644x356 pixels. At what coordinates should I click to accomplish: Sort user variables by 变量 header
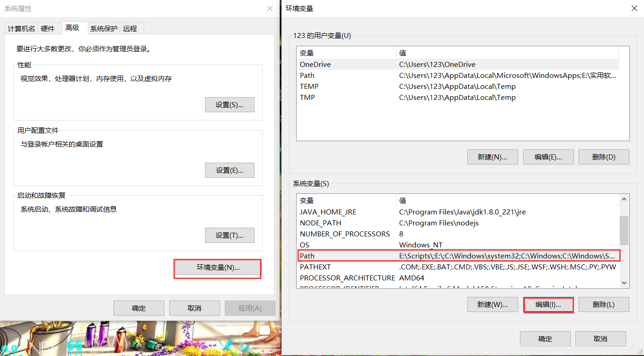pos(346,53)
